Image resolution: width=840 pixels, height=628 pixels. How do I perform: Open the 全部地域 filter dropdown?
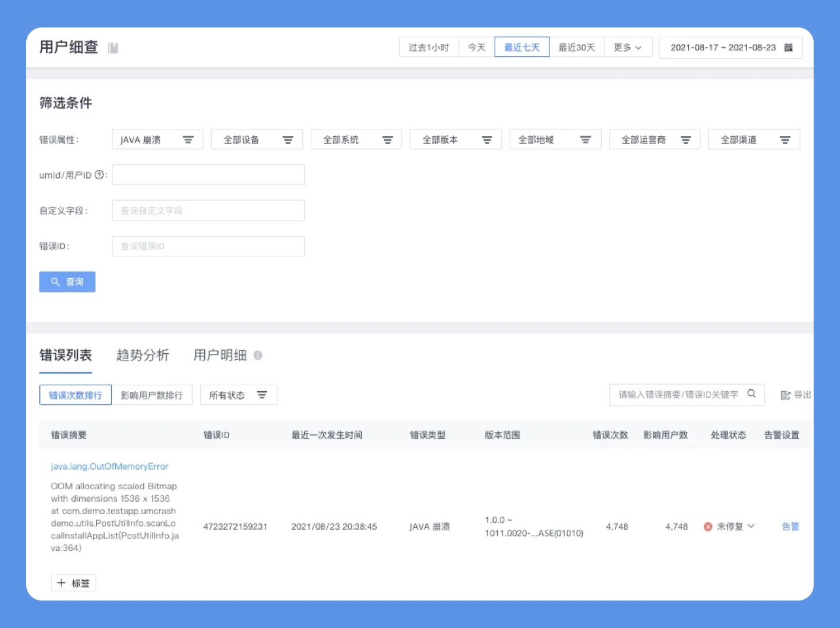coord(555,139)
